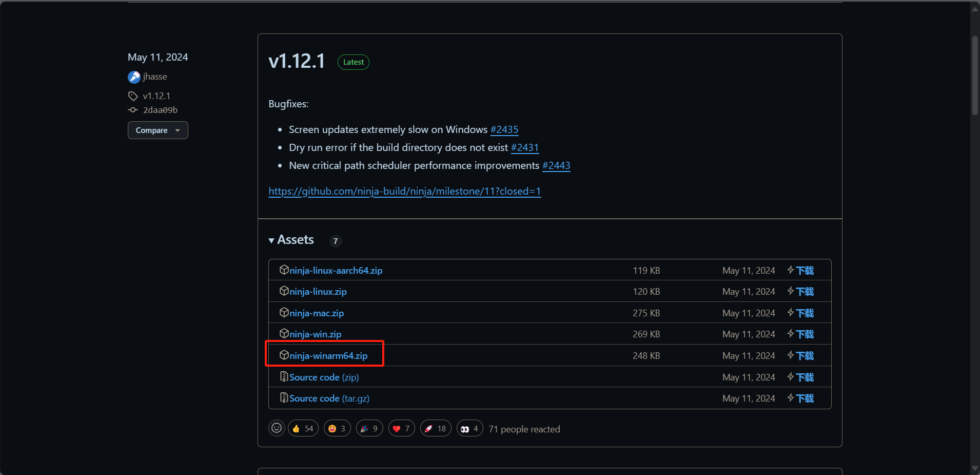Image resolution: width=980 pixels, height=475 pixels.
Task: Open the Source code (zip) link
Action: tap(324, 377)
